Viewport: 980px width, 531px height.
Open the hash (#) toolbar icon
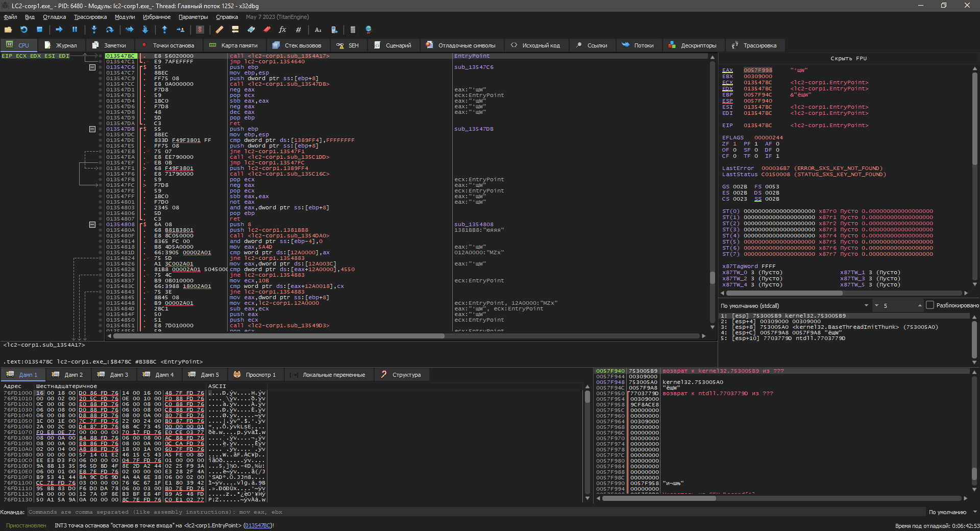[x=299, y=30]
